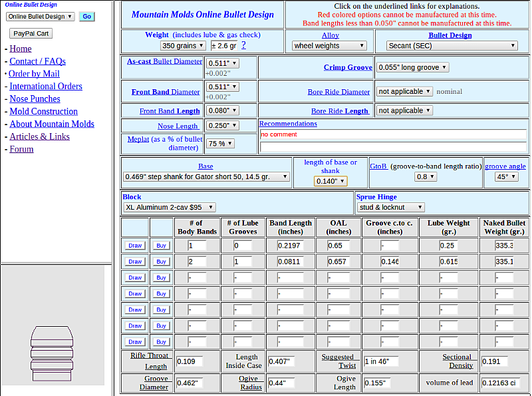Click the weight tolerance question mark help
Screen dimensions: 532x396
[x=243, y=45]
